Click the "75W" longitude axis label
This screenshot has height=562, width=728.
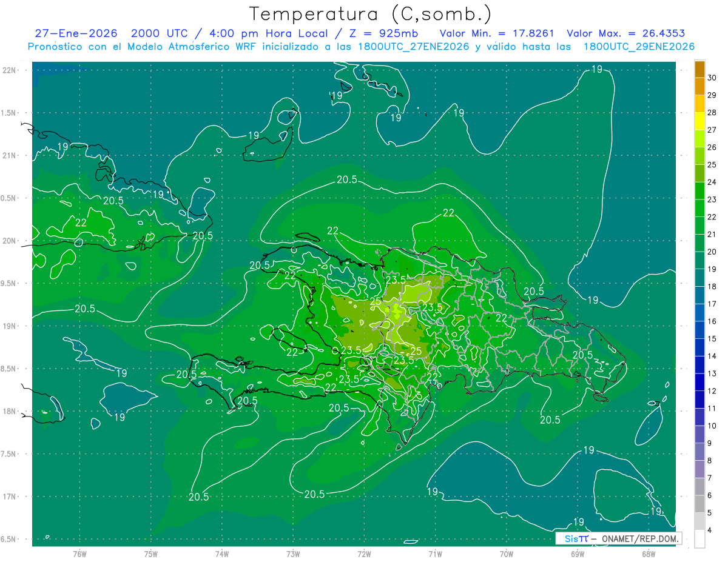coord(150,554)
